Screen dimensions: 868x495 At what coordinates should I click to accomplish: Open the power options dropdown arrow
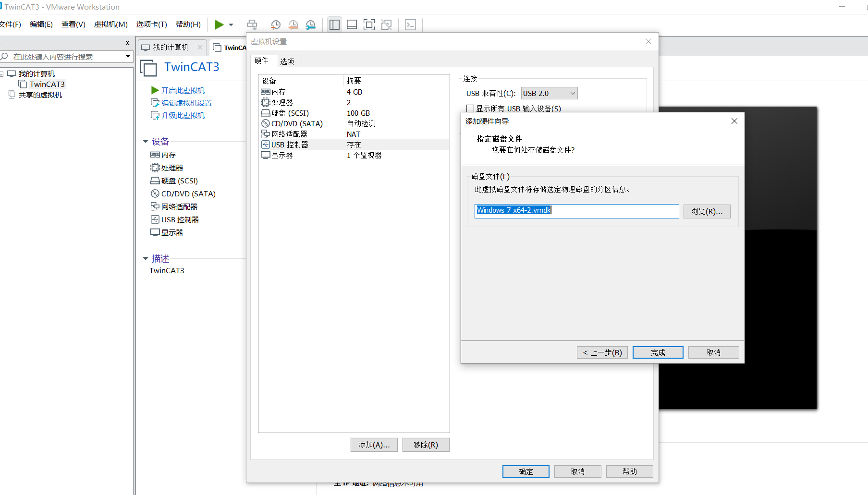click(231, 25)
